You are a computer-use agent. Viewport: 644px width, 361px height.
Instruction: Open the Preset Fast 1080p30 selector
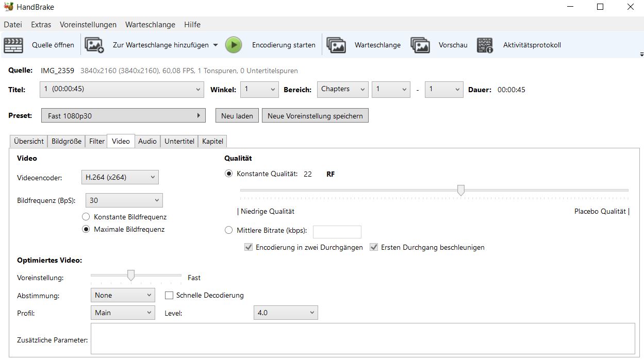click(x=123, y=116)
